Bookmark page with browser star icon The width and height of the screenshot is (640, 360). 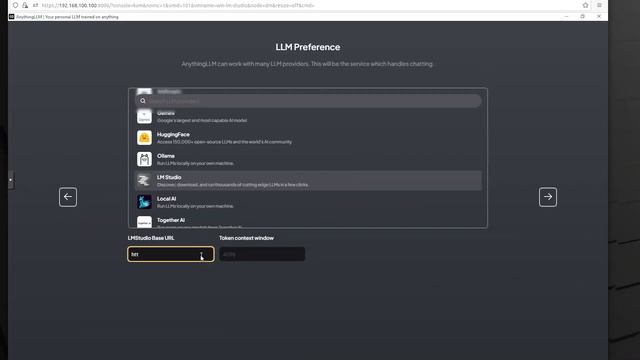pyautogui.click(x=585, y=5)
